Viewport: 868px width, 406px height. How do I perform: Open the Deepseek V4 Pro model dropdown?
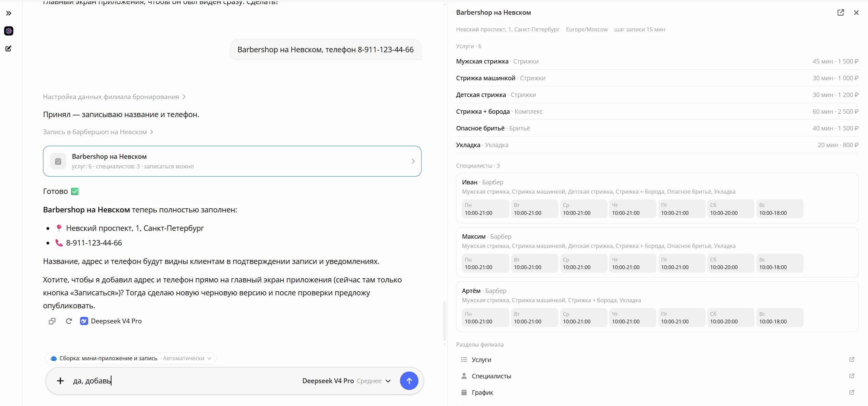coord(346,381)
